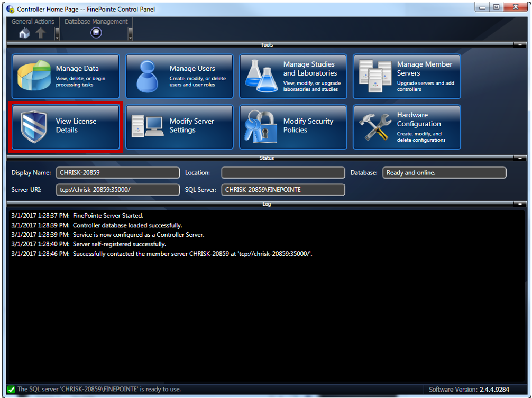Click the padlock and keys icon
This screenshot has height=398, width=532.
(261, 126)
